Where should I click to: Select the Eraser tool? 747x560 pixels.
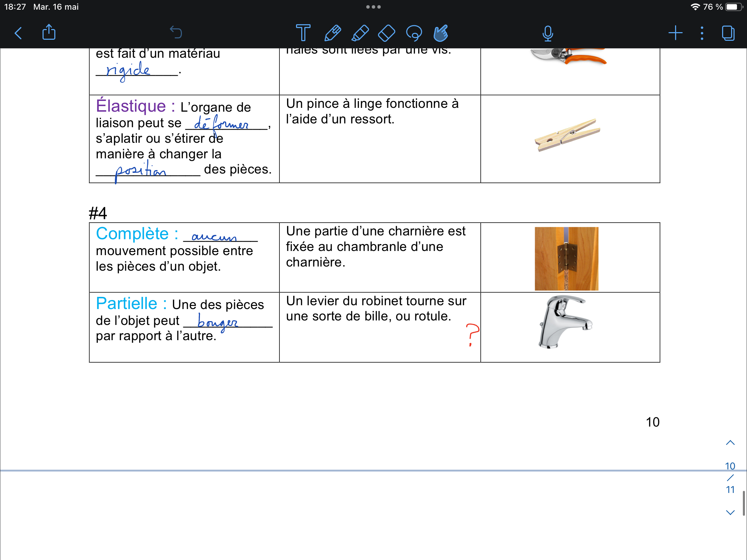pyautogui.click(x=387, y=33)
